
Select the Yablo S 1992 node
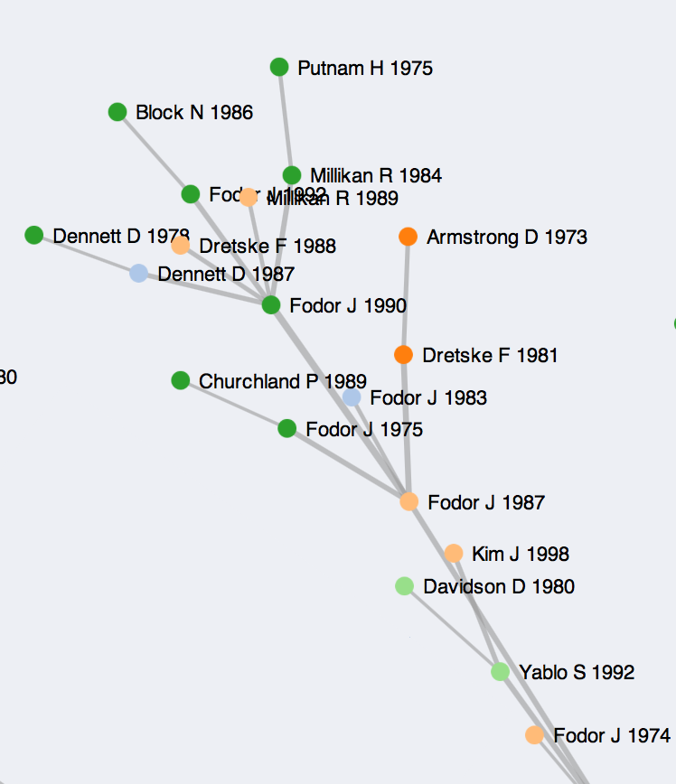[500, 672]
